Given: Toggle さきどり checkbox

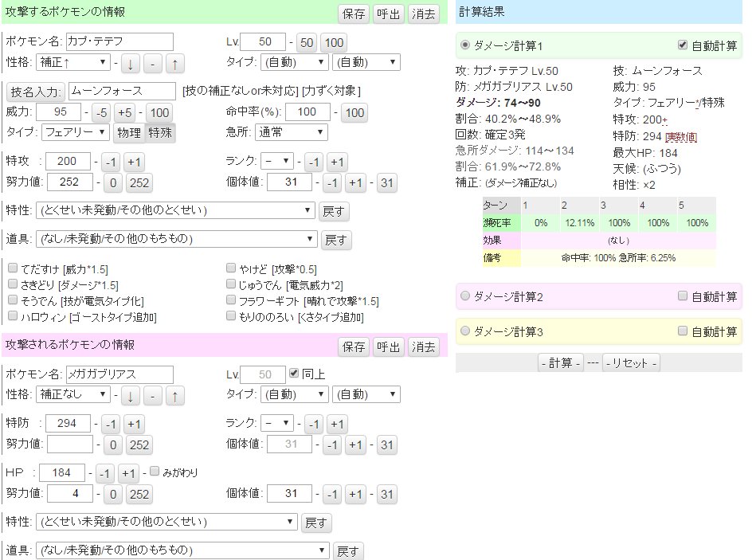Looking at the screenshot, I should [13, 284].
